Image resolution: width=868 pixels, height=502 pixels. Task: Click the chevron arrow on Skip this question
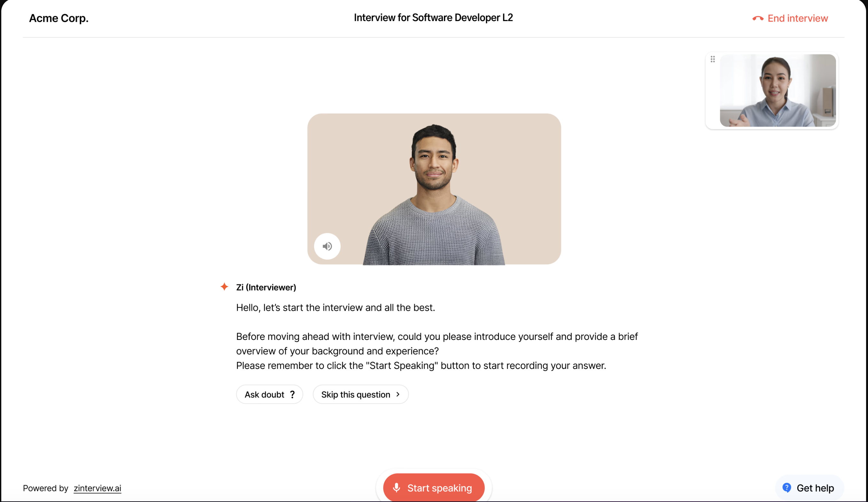tap(398, 394)
